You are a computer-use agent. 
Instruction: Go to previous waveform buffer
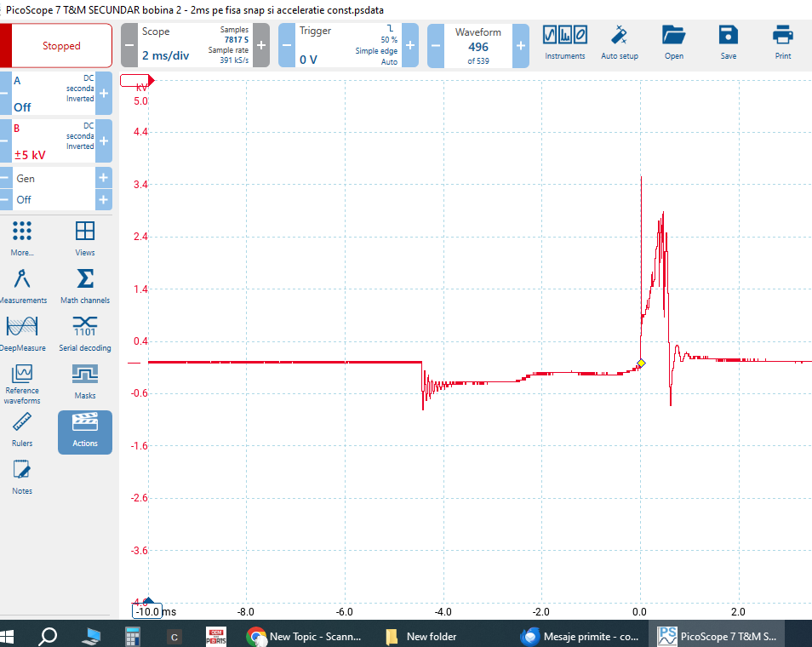[436, 45]
